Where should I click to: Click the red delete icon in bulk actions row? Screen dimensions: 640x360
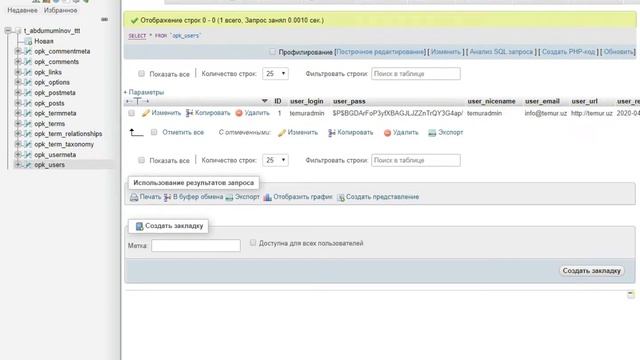pyautogui.click(x=387, y=133)
